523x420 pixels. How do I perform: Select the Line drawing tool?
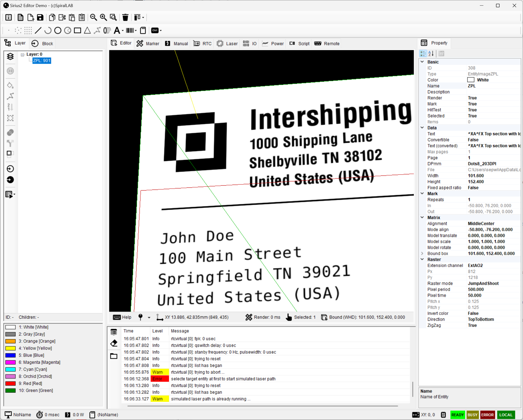pyautogui.click(x=38, y=31)
